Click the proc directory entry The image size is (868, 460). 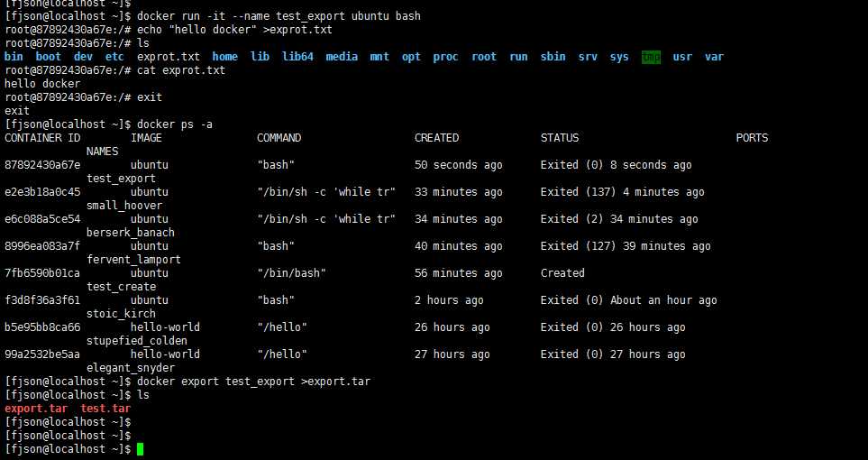(x=445, y=57)
